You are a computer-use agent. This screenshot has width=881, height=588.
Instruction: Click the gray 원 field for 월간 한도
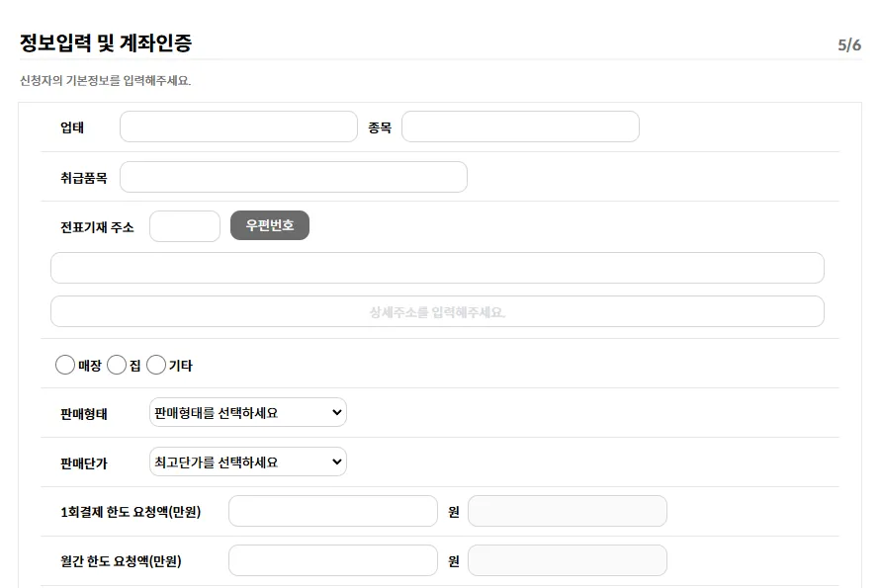tap(568, 560)
